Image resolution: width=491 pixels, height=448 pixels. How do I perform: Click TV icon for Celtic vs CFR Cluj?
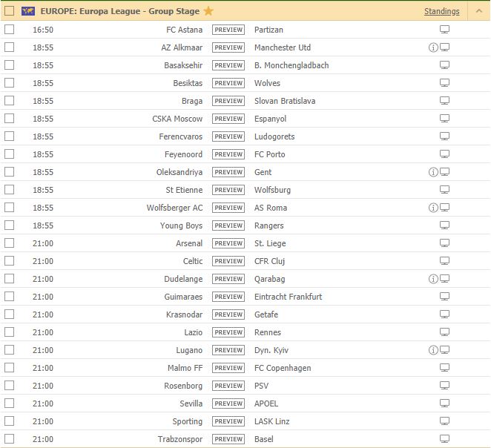click(x=445, y=261)
